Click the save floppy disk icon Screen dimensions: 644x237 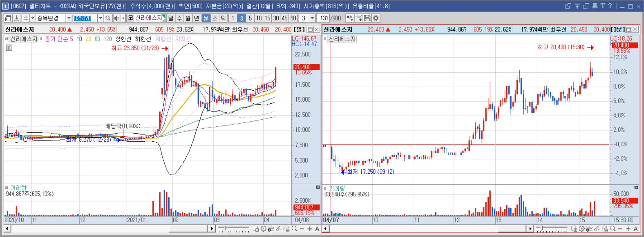click(x=367, y=18)
